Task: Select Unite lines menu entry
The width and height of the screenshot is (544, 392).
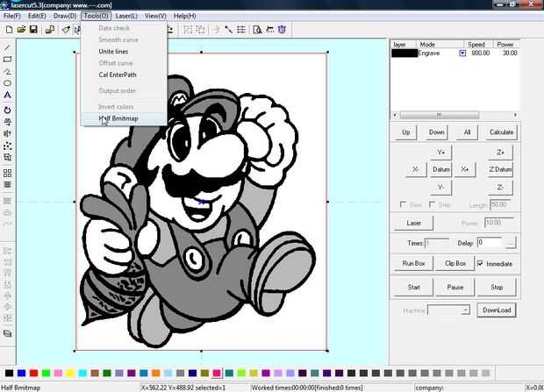Action: pyautogui.click(x=113, y=52)
